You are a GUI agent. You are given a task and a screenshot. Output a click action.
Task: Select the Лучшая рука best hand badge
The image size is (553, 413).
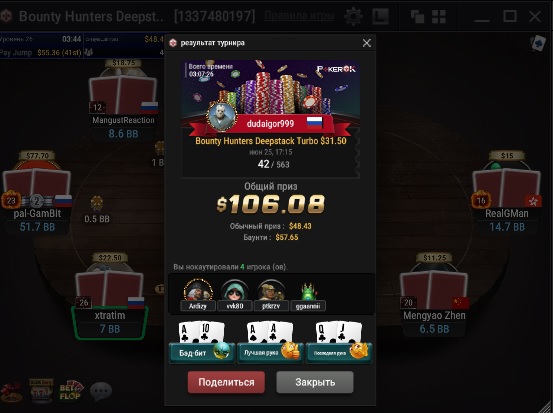coord(270,353)
